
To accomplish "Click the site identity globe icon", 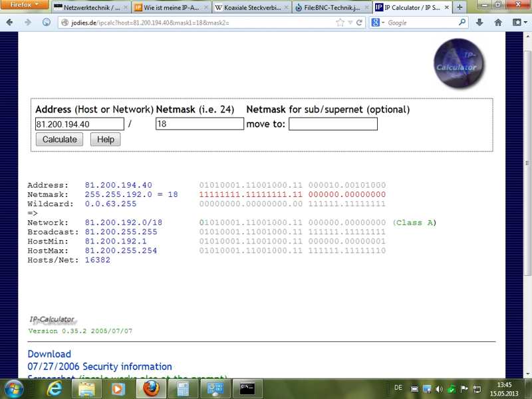I will coord(65,23).
